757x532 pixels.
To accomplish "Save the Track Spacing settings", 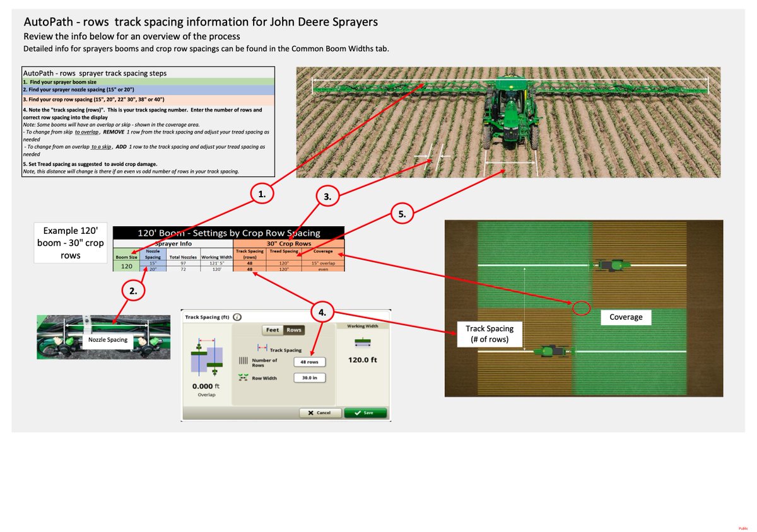I will pyautogui.click(x=365, y=413).
